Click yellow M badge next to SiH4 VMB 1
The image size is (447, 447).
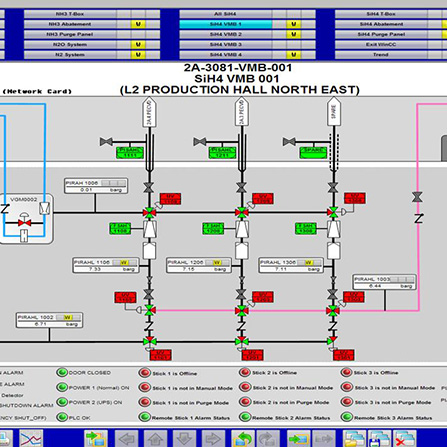pos(293,24)
